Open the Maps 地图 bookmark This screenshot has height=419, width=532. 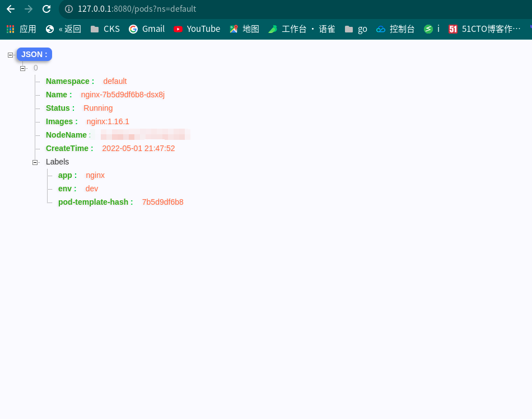tap(244, 29)
